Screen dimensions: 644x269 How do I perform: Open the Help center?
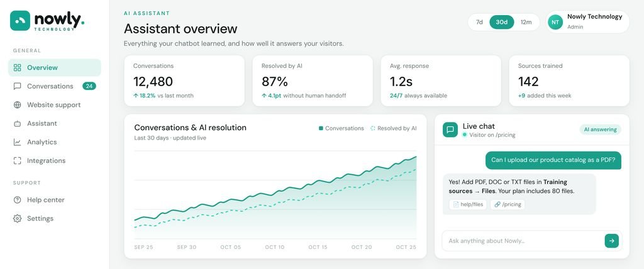coord(55,200)
